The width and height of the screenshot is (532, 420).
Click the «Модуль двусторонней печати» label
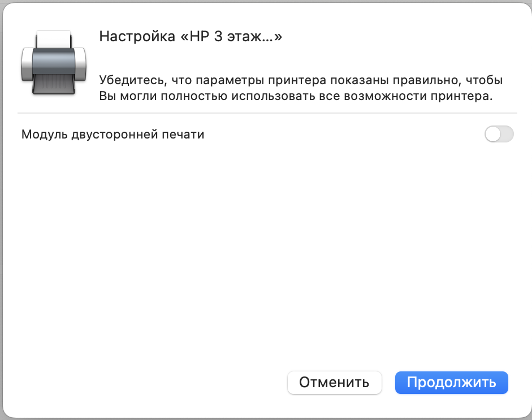click(x=113, y=135)
